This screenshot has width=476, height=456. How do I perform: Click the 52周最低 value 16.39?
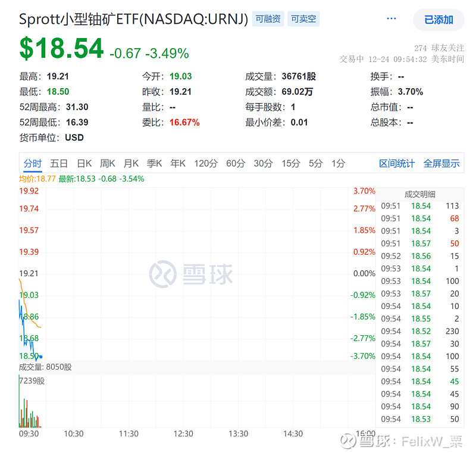coord(77,122)
